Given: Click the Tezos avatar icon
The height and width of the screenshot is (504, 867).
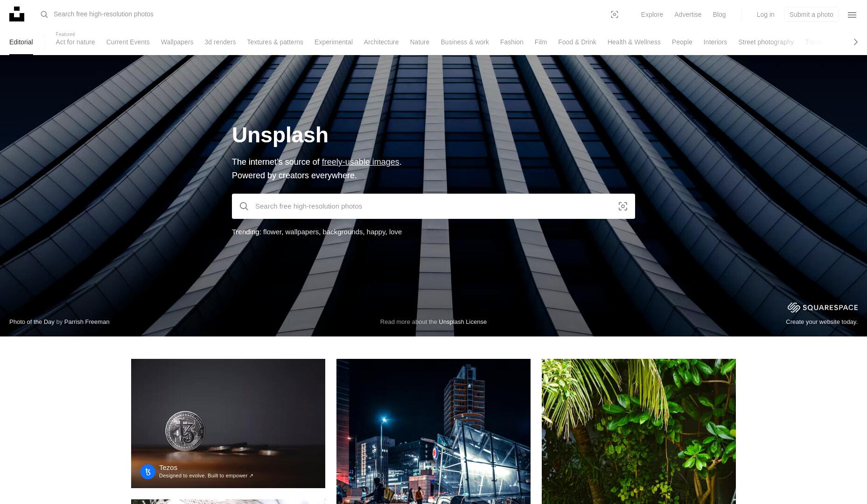Looking at the screenshot, I should [x=148, y=472].
